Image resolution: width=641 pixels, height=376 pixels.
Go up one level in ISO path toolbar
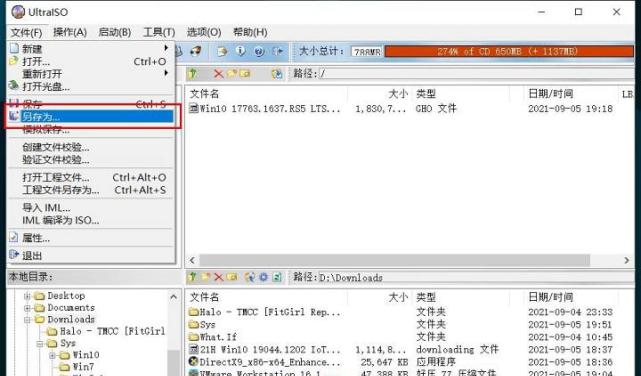tap(193, 74)
